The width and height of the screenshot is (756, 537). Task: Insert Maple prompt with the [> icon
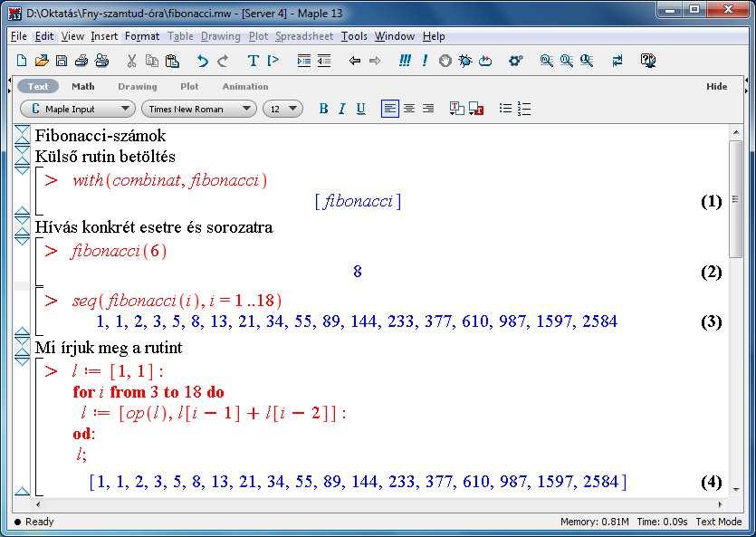tap(273, 61)
